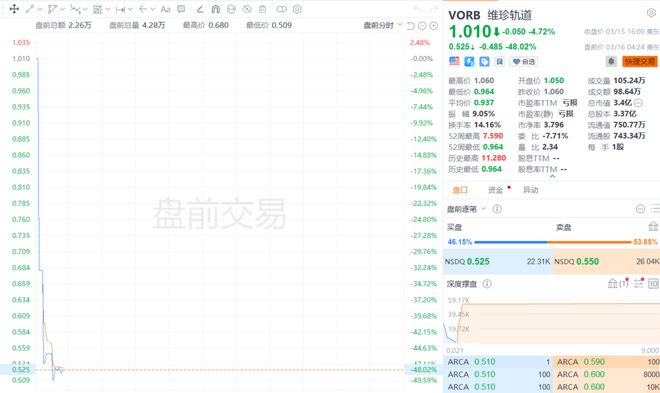Click the 10-level depth display icon
660x393 pixels.
[x=654, y=284]
